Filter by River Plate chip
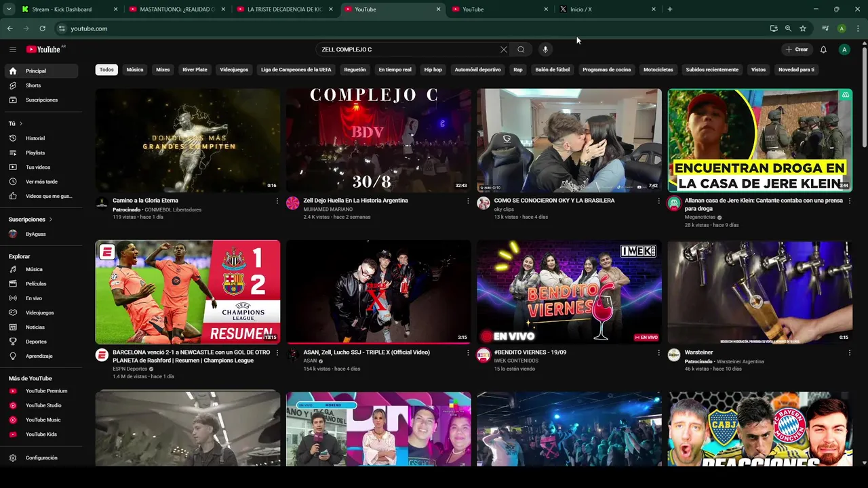868x488 pixels. pos(195,70)
